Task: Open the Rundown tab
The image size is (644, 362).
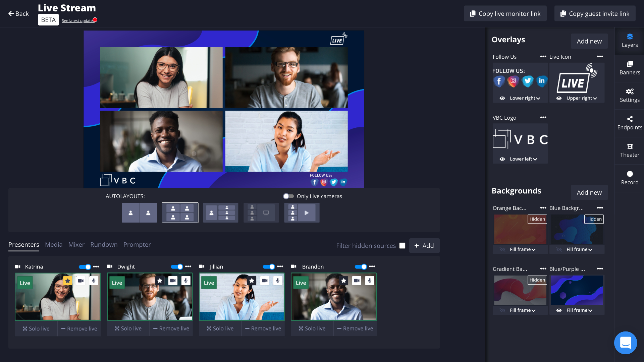Action: coord(104,245)
